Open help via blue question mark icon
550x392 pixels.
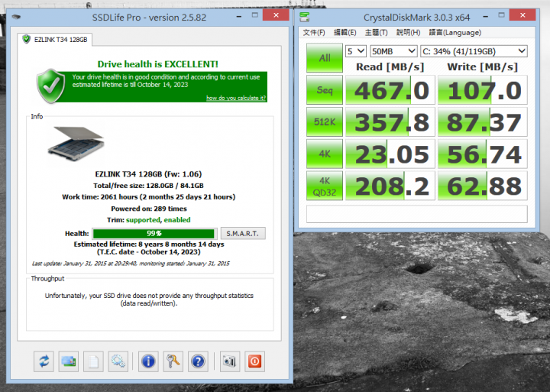click(198, 361)
